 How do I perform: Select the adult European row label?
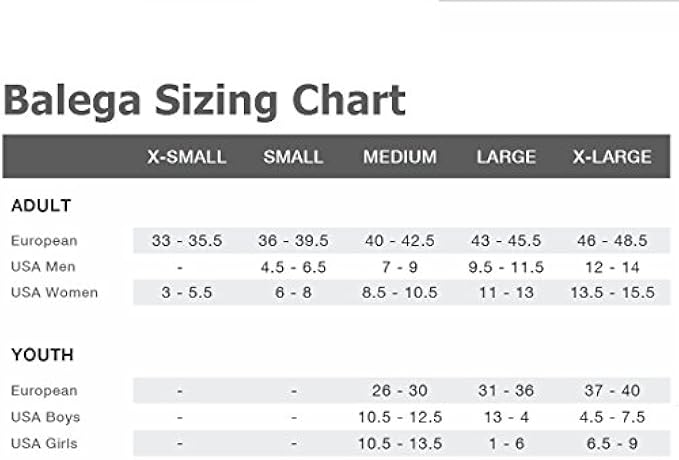[44, 241]
